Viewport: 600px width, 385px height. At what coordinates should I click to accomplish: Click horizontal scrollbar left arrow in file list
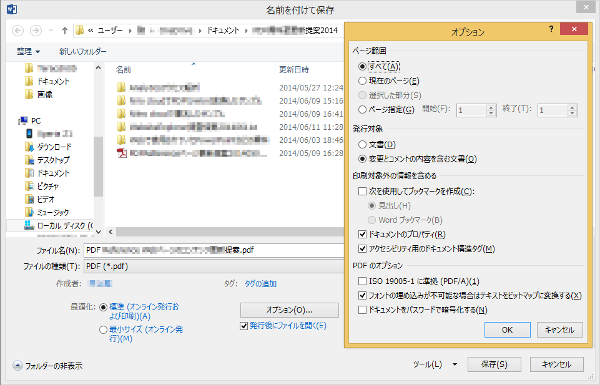(x=111, y=232)
